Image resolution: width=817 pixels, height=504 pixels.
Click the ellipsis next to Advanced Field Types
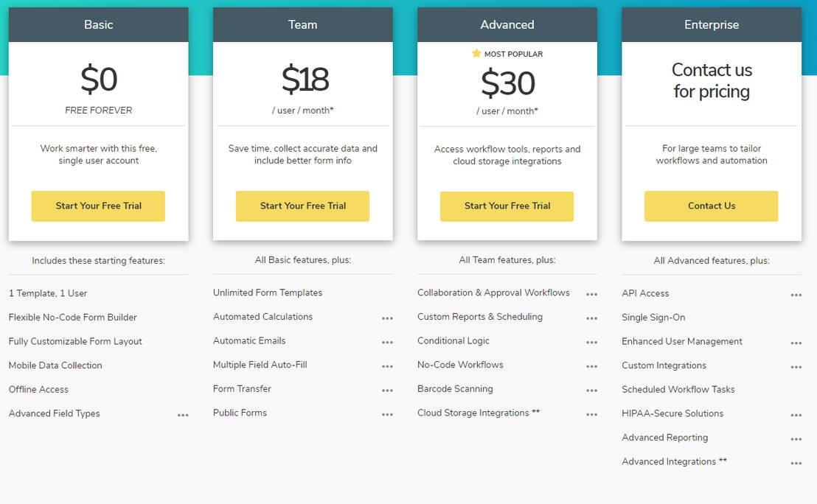coord(182,415)
